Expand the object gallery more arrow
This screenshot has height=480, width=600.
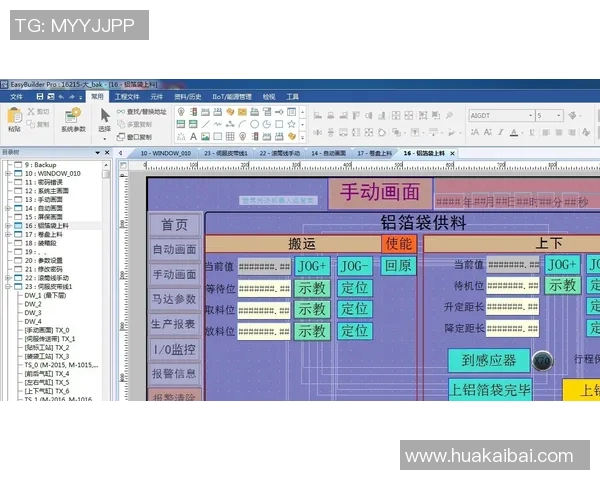(302, 137)
